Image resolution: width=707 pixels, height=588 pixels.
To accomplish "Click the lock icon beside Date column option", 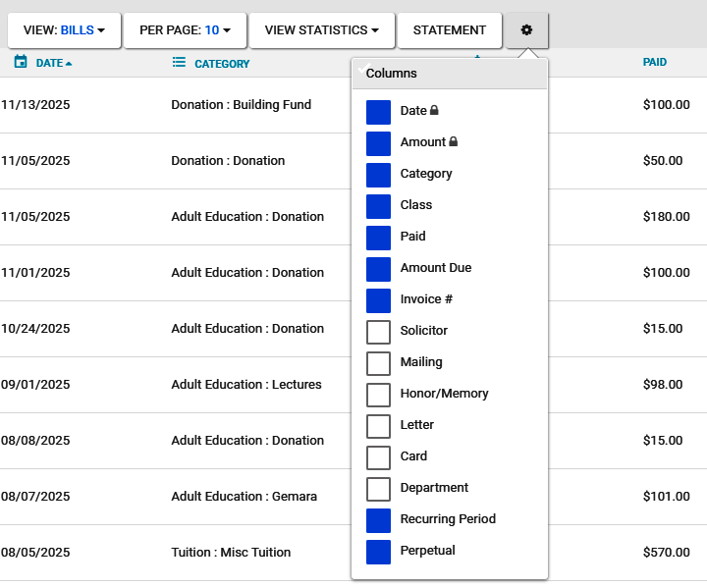I will (435, 111).
